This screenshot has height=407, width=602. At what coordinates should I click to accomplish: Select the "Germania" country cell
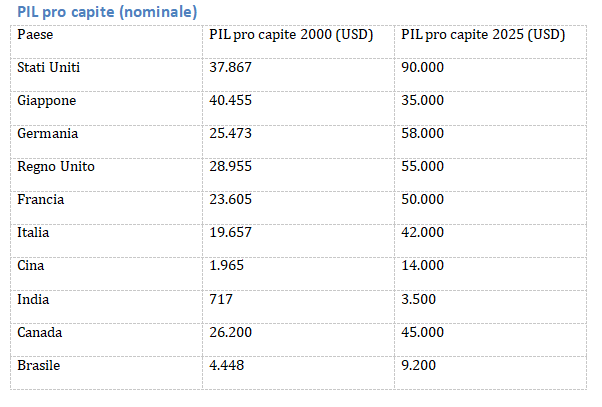pos(48,133)
